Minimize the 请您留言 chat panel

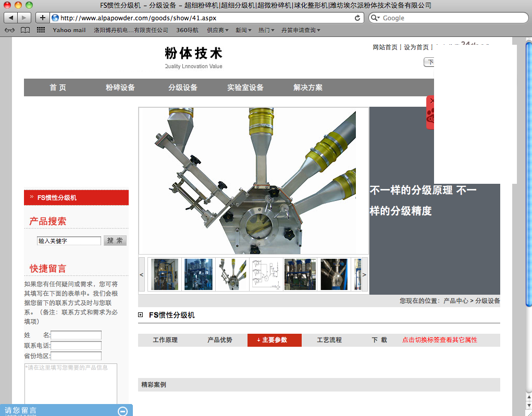123,411
